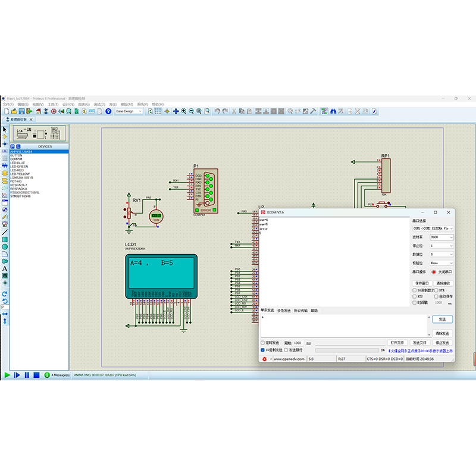Click the www.openedv.com link

290,358
